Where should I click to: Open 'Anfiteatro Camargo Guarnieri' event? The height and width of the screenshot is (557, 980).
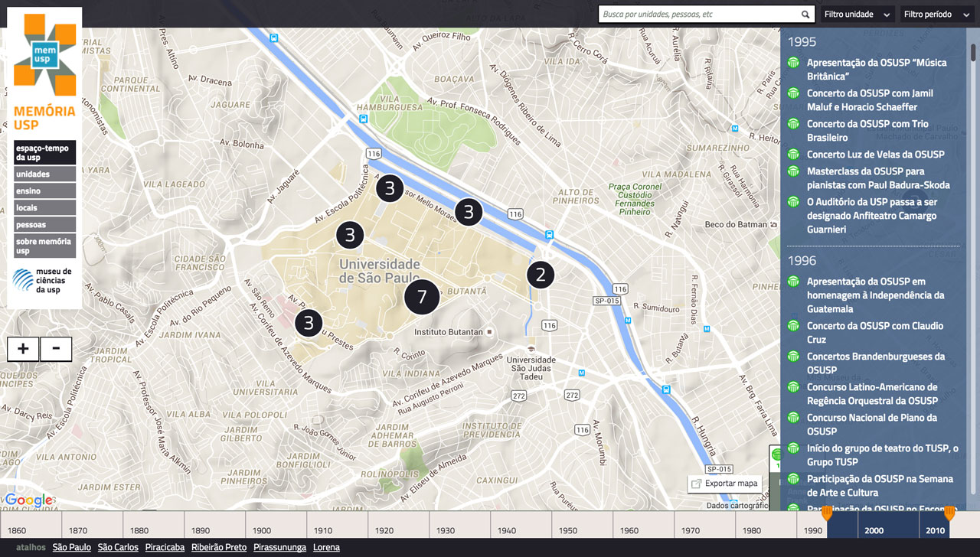872,216
